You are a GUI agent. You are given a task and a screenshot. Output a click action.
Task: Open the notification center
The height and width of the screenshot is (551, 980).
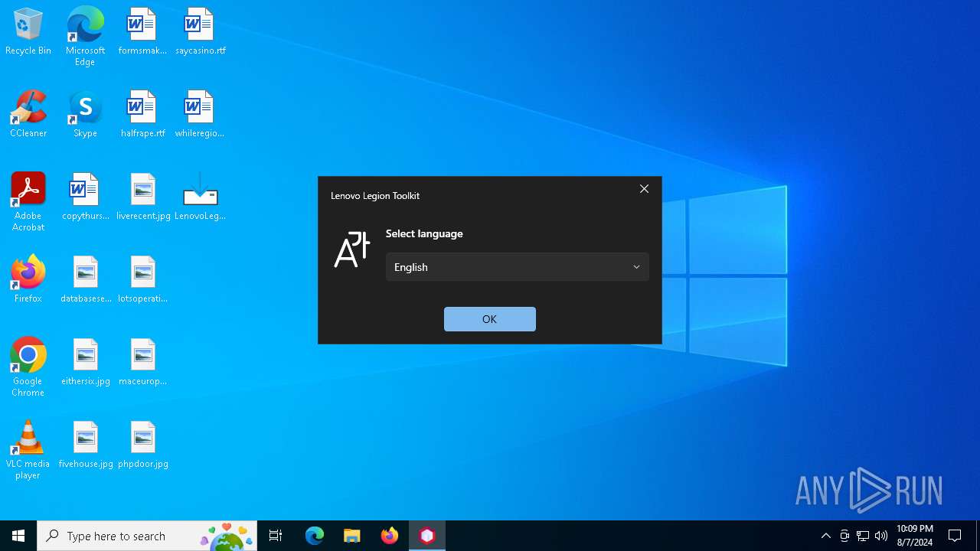click(955, 536)
